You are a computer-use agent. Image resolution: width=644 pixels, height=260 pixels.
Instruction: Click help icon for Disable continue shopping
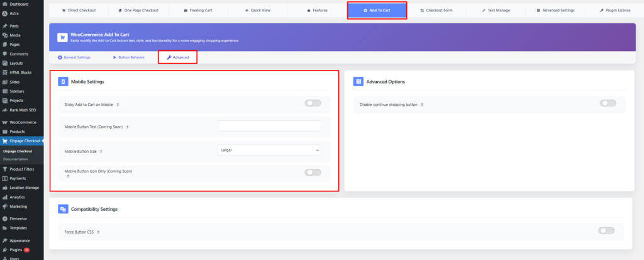click(422, 105)
